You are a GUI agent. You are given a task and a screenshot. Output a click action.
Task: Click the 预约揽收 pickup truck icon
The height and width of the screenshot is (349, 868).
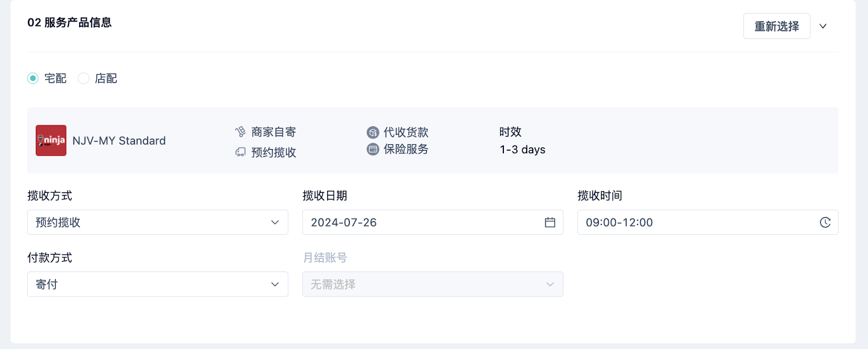coord(240,152)
